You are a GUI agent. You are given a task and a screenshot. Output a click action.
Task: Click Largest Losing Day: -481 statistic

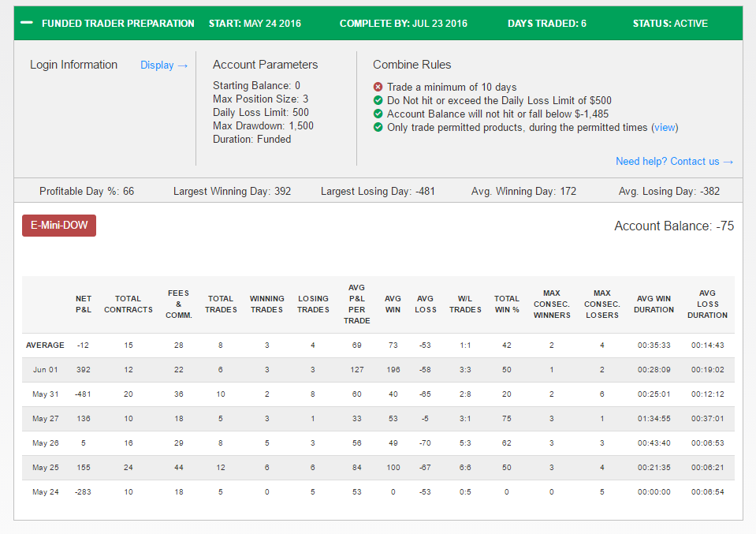[x=378, y=191]
